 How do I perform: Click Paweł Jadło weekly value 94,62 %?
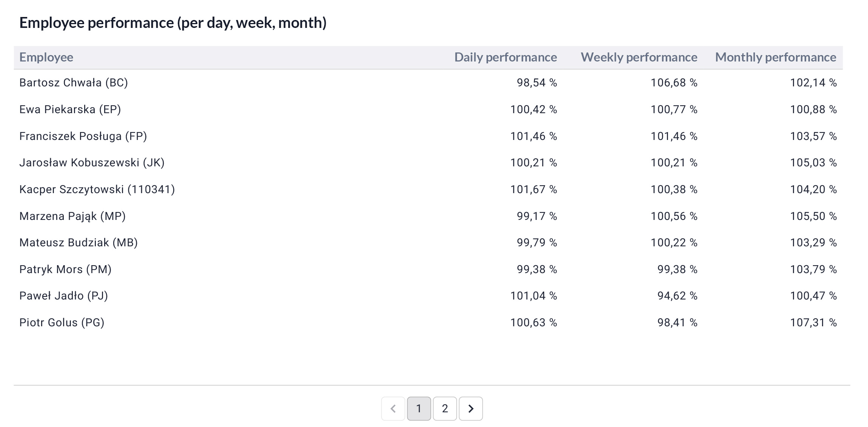(x=677, y=296)
